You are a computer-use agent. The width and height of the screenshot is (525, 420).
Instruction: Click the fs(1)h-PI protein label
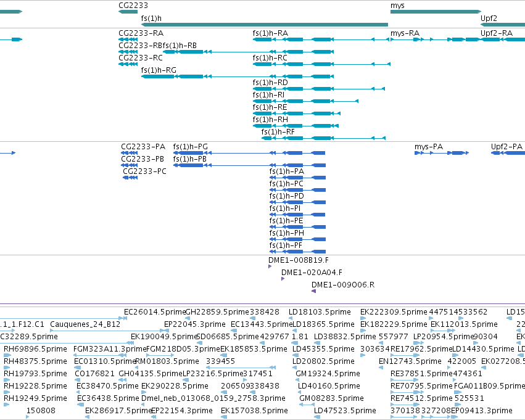pyautogui.click(x=285, y=208)
